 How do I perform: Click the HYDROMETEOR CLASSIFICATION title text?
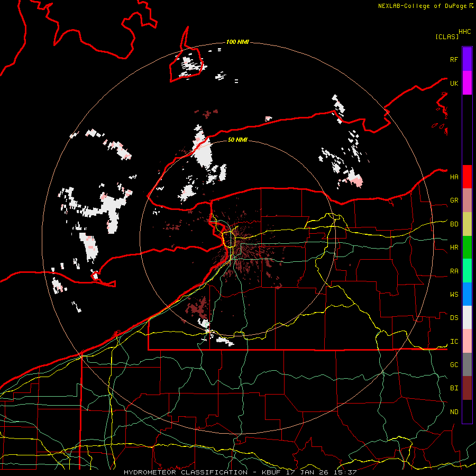[186, 472]
